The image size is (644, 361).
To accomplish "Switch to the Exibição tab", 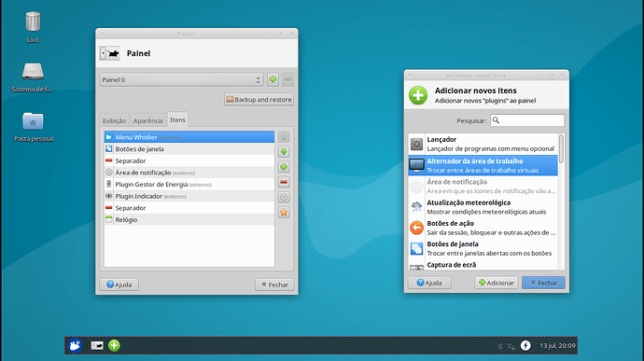I will click(x=114, y=120).
